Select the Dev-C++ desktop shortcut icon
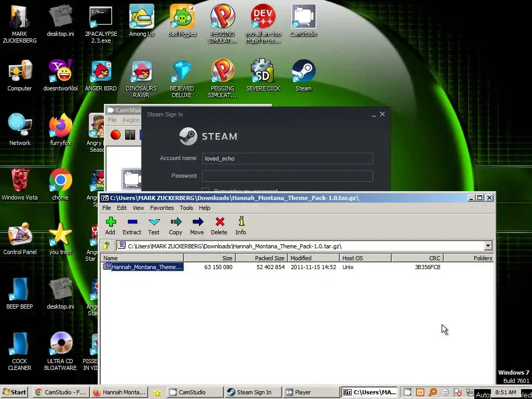This screenshot has height=399, width=532. click(263, 24)
